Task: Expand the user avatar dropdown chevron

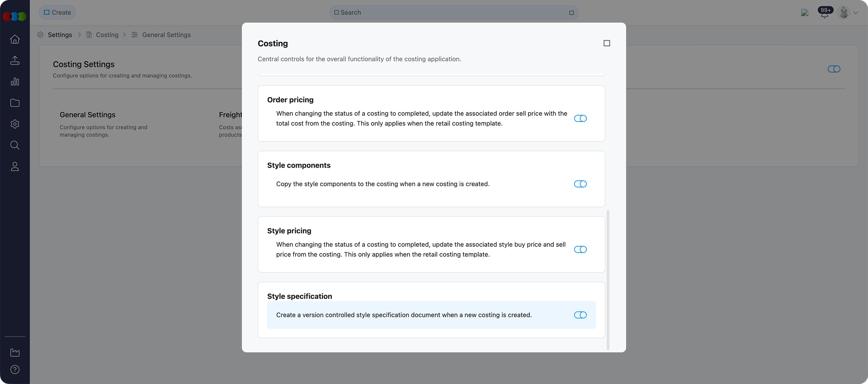Action: pos(856,13)
